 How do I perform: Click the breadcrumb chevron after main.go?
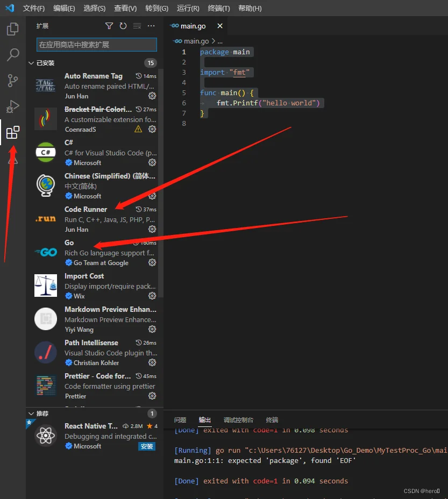(214, 41)
